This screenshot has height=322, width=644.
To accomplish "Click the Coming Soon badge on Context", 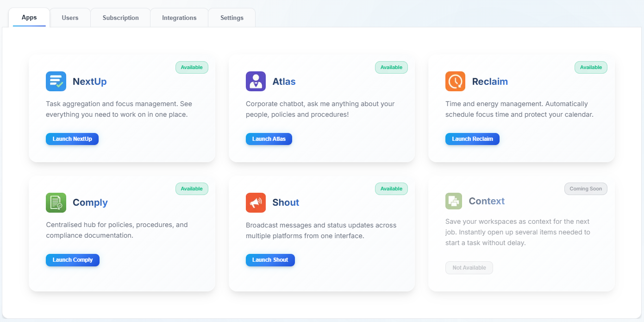I will click(x=586, y=189).
